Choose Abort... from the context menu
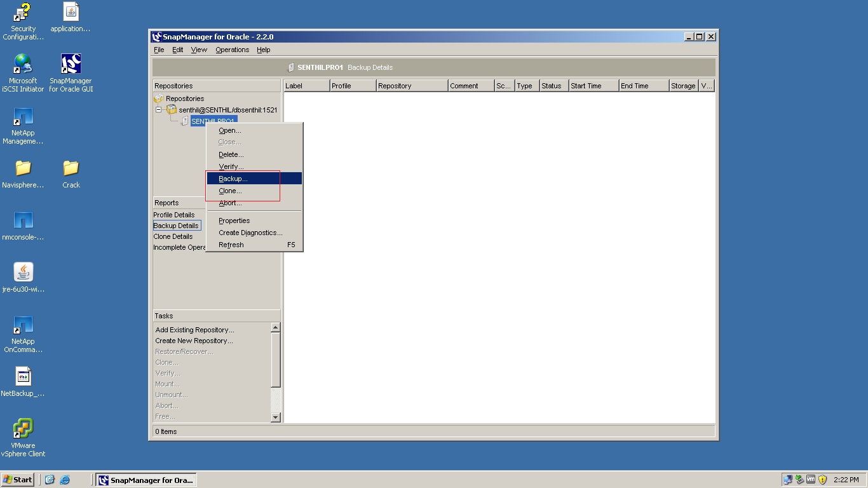Viewport: 868px width, 488px height. (254, 203)
